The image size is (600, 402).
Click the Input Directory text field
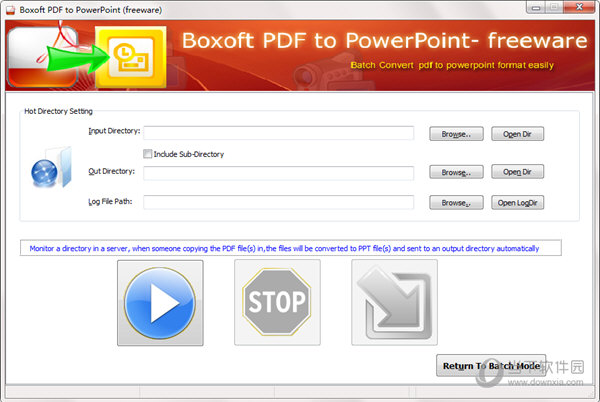click(278, 133)
